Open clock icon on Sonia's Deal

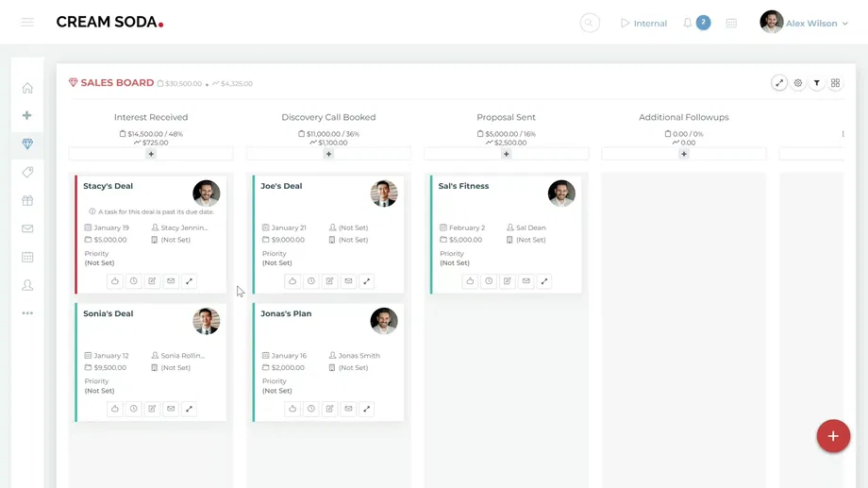tap(133, 409)
